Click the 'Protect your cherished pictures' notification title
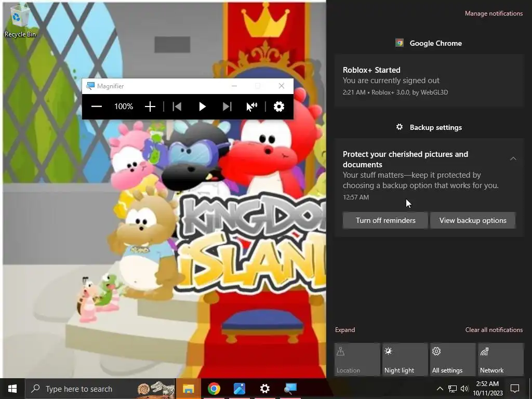The image size is (532, 399). point(405,159)
